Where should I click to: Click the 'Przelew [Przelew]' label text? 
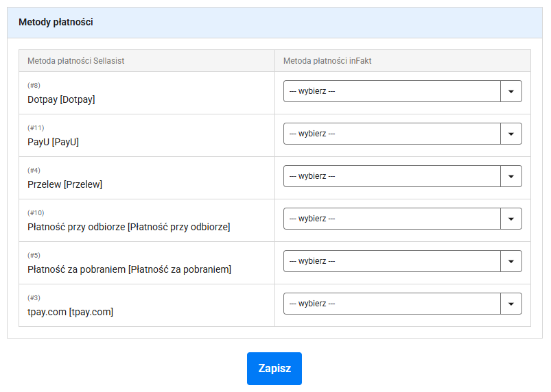click(x=65, y=184)
